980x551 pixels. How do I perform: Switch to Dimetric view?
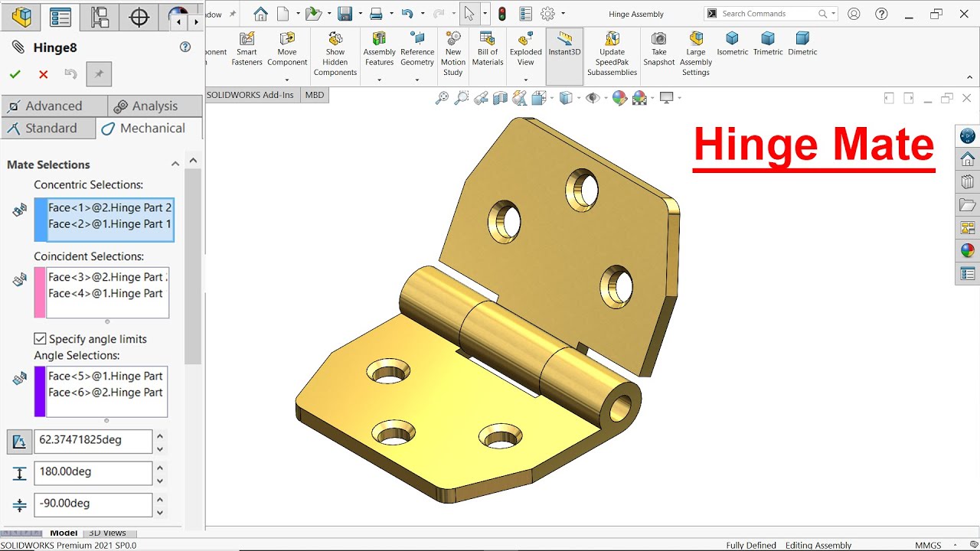click(802, 44)
